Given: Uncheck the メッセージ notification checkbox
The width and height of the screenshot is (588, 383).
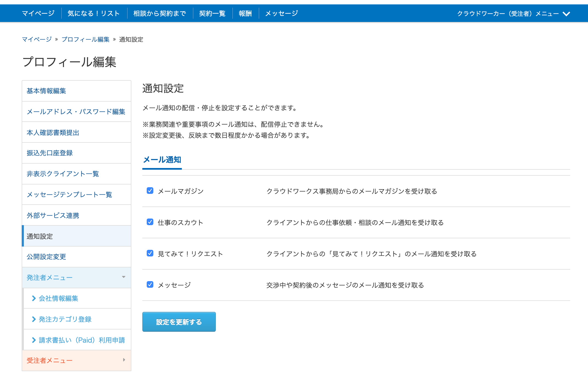Looking at the screenshot, I should point(150,285).
